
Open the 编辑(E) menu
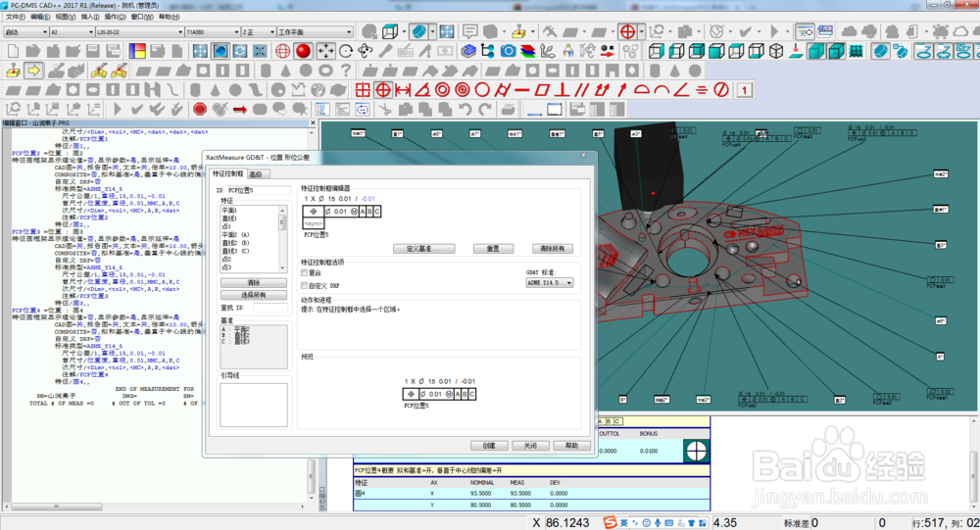tap(40, 17)
